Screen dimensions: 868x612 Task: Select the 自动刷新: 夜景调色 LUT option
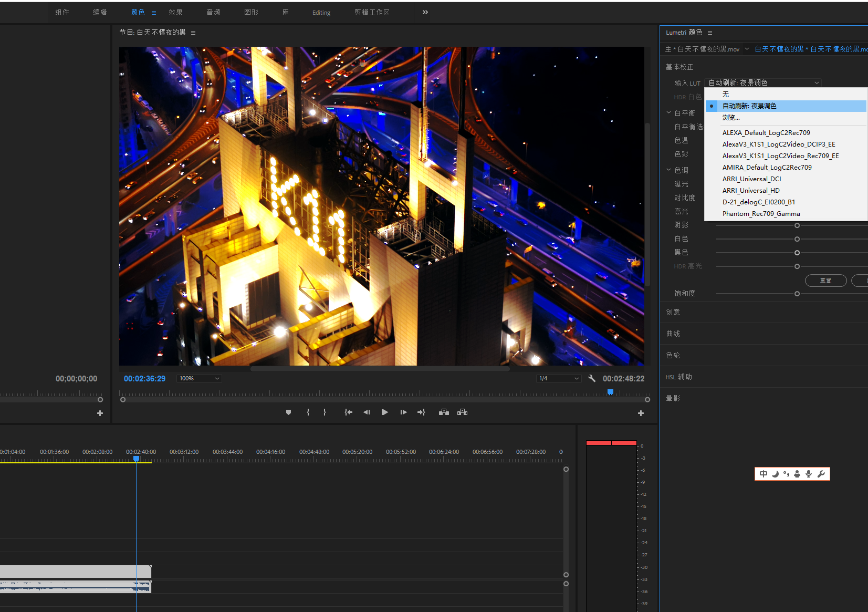pos(749,106)
